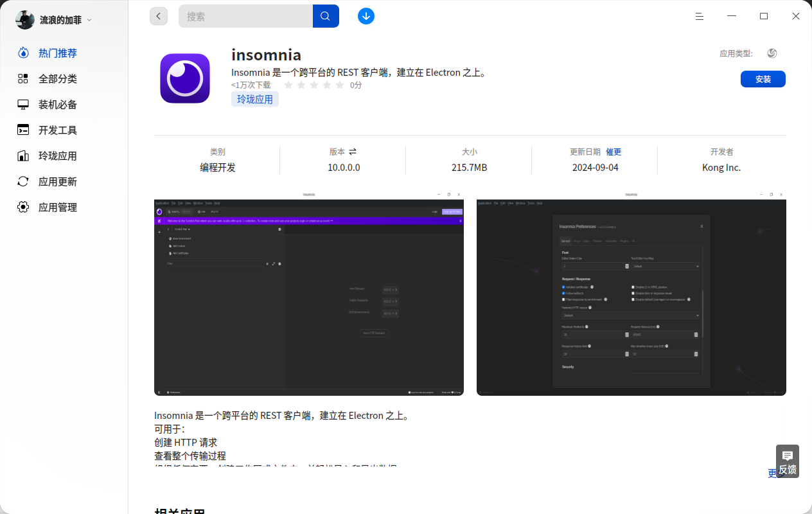The width and height of the screenshot is (812, 514).
Task: Click the insomnia app title
Action: pyautogui.click(x=266, y=55)
